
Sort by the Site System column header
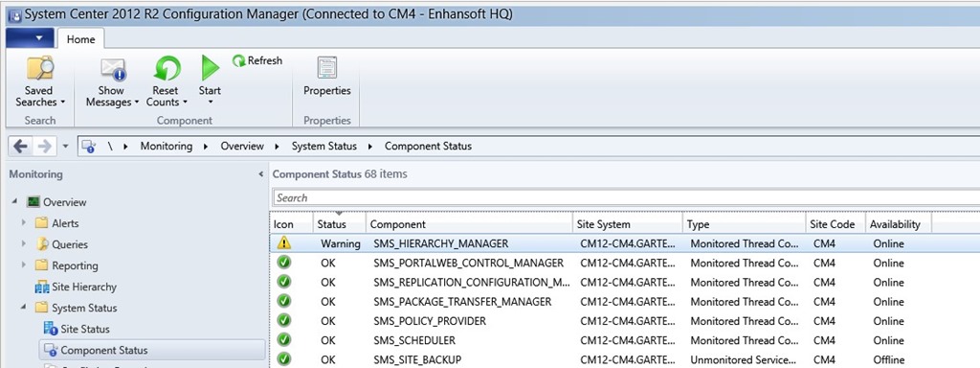click(628, 224)
